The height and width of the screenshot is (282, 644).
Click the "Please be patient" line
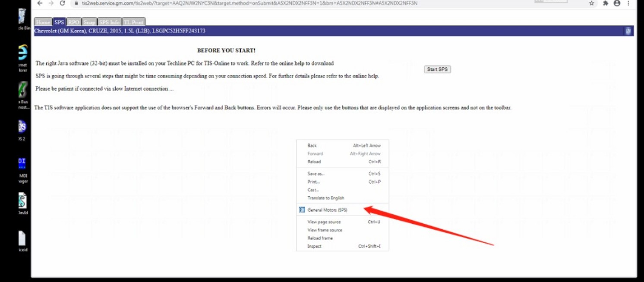[104, 89]
